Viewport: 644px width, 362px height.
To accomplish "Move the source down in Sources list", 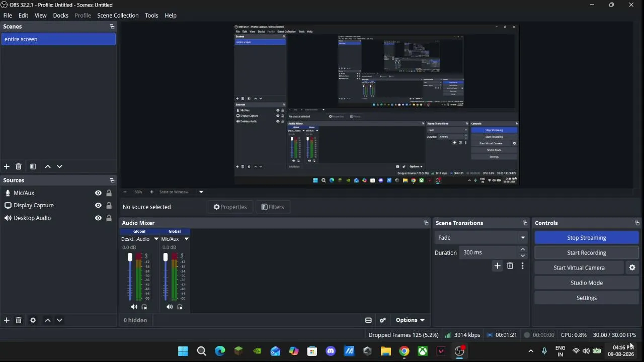I will tap(59, 320).
